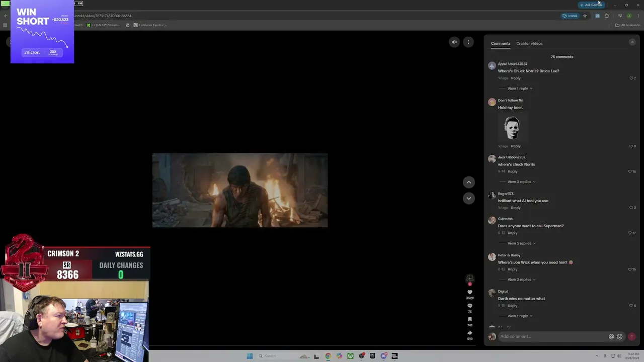
Task: Click the browser address bar URL
Action: coord(103,16)
